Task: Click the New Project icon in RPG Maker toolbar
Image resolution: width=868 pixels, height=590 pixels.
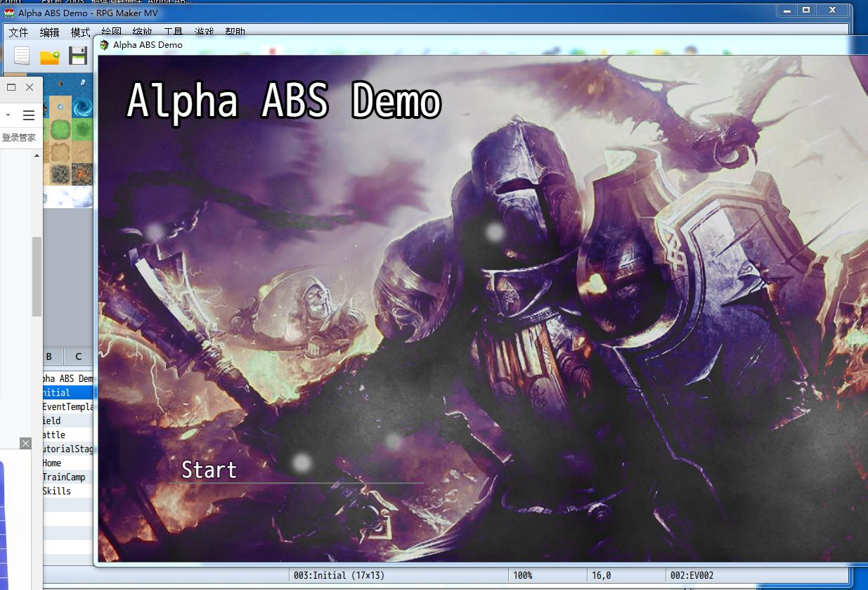Action: (22, 56)
